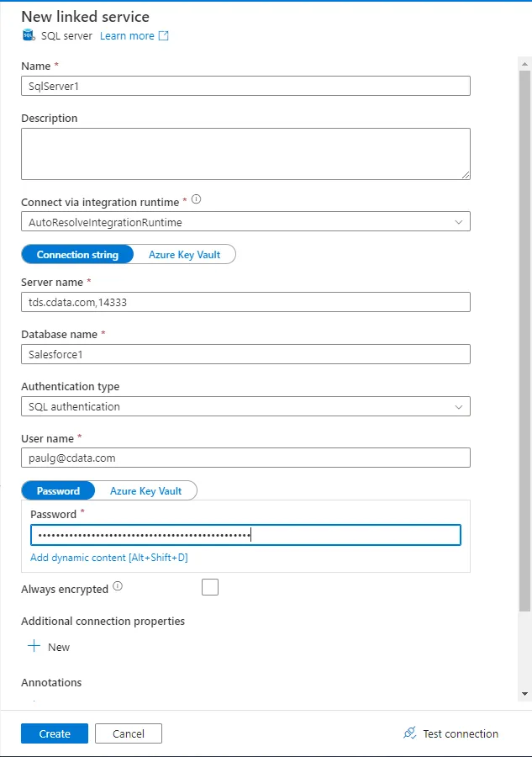
Task: Switch to the Password tab
Action: pyautogui.click(x=58, y=491)
